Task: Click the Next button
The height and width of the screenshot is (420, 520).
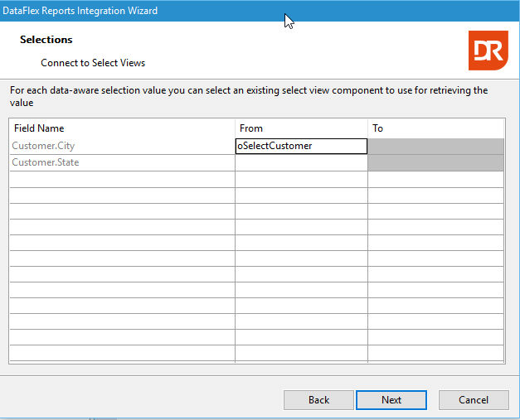Action: point(391,400)
